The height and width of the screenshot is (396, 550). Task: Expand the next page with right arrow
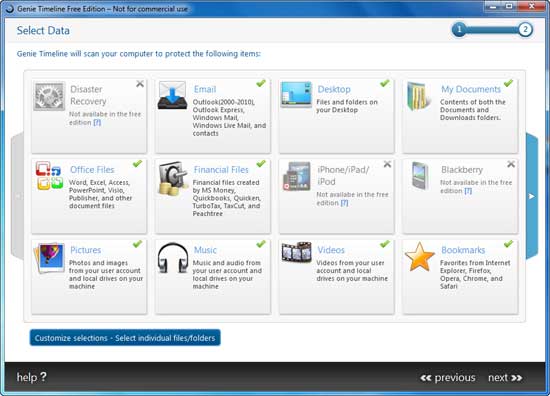click(x=532, y=196)
